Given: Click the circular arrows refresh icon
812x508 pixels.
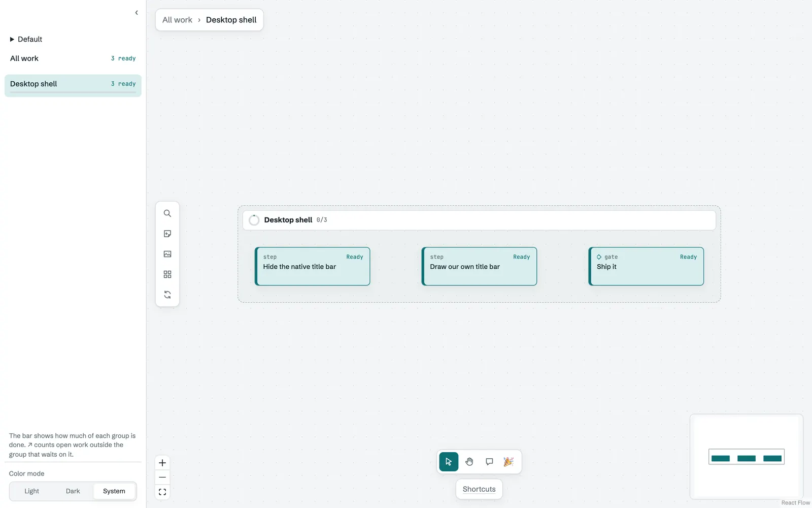Looking at the screenshot, I should point(167,295).
